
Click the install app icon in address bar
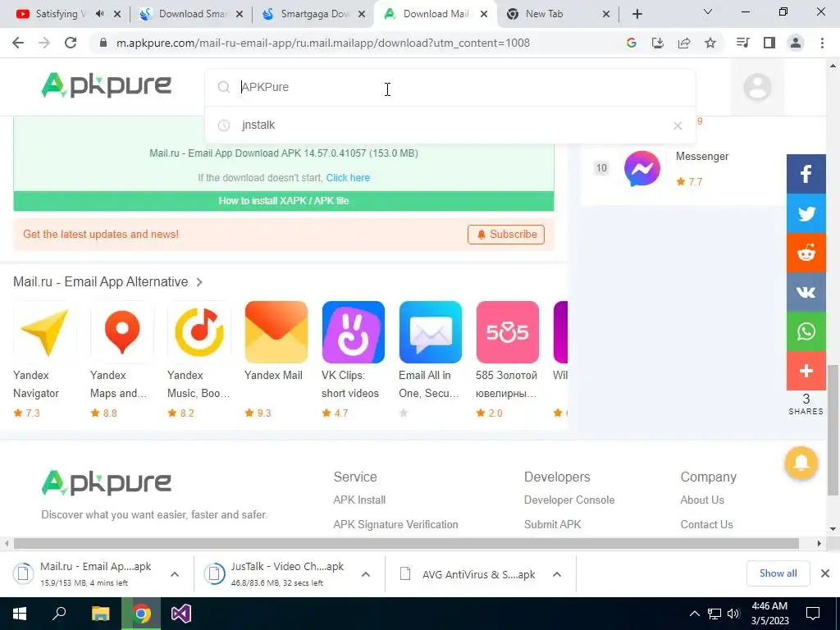point(657,43)
